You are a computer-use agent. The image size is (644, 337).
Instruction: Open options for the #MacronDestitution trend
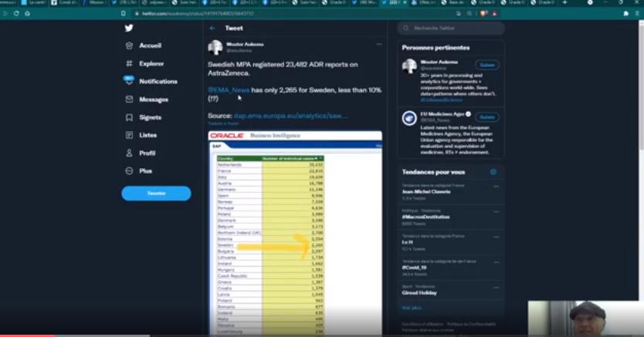pos(497,212)
